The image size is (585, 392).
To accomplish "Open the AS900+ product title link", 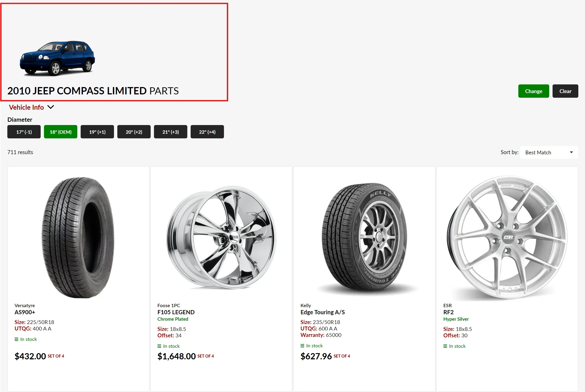I will point(25,312).
